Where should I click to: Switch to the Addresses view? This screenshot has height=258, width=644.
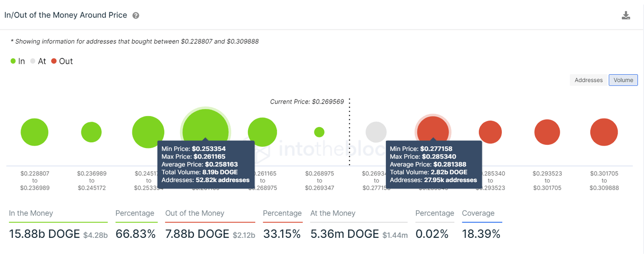coord(588,80)
